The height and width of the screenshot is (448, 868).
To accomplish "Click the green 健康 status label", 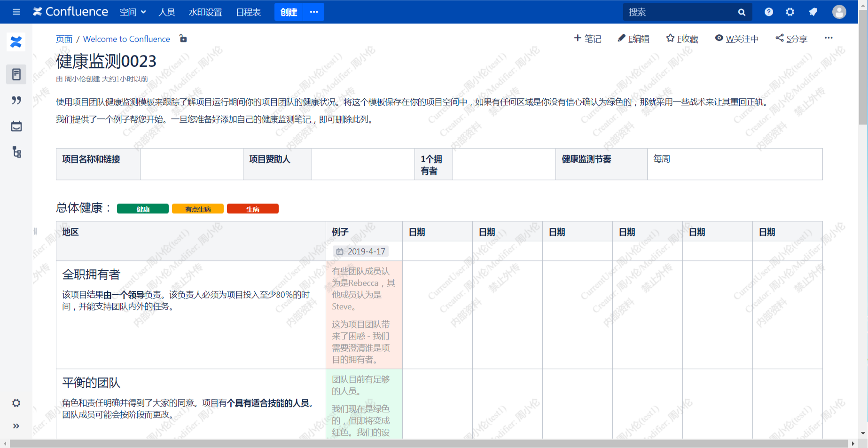I will (x=143, y=209).
